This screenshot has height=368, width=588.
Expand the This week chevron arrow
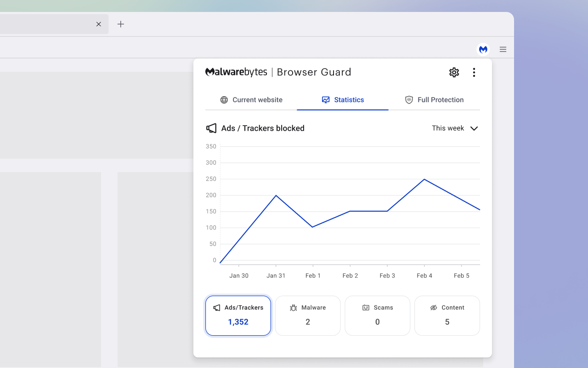(x=474, y=128)
